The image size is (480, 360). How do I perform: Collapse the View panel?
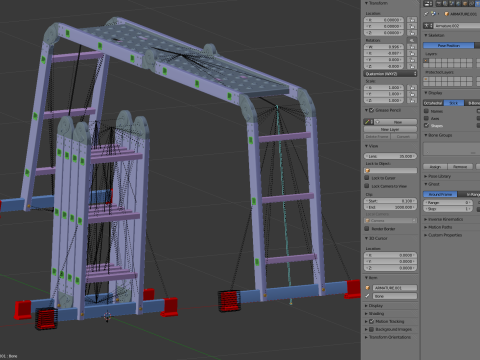pos(367,146)
